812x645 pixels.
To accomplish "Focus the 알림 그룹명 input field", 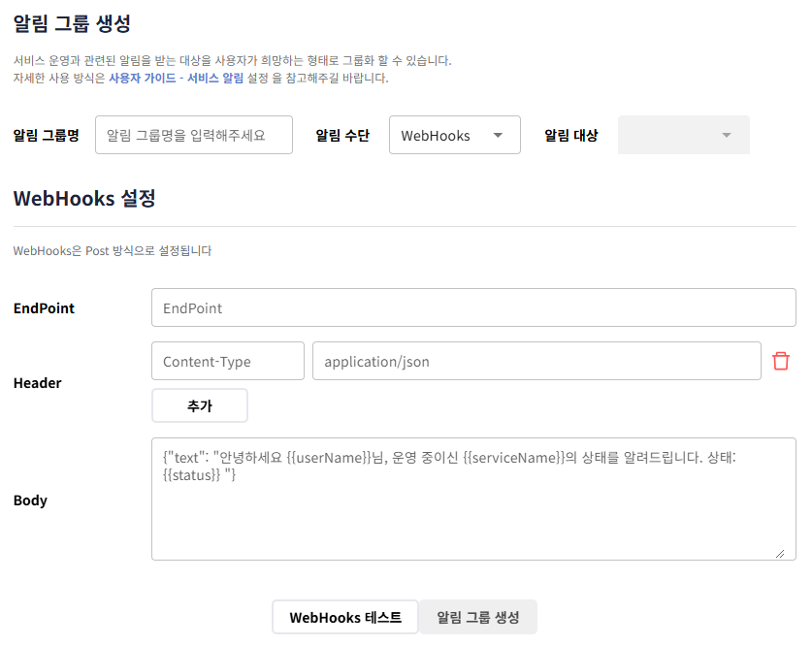I will pos(194,135).
